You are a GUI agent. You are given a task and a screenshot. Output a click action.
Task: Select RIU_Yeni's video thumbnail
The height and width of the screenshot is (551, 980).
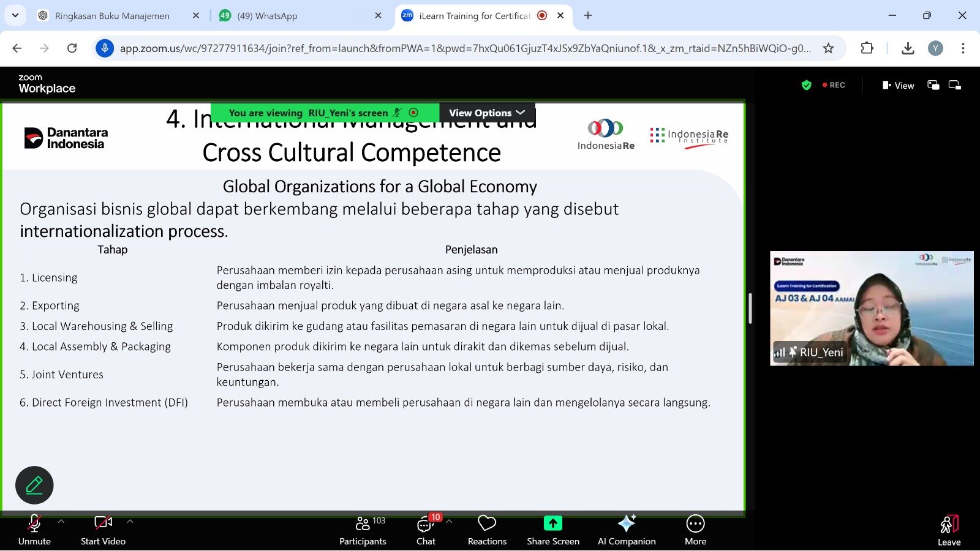[x=871, y=308]
